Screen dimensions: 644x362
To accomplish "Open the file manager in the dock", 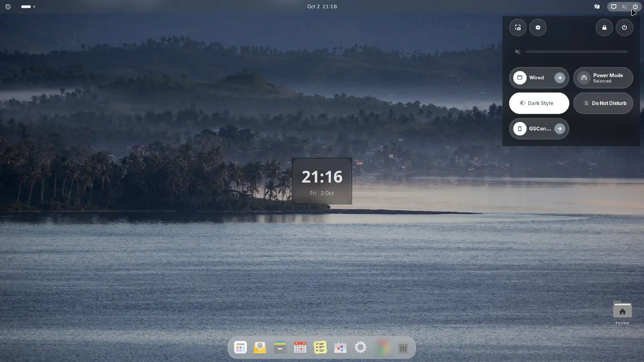I will pos(280,348).
